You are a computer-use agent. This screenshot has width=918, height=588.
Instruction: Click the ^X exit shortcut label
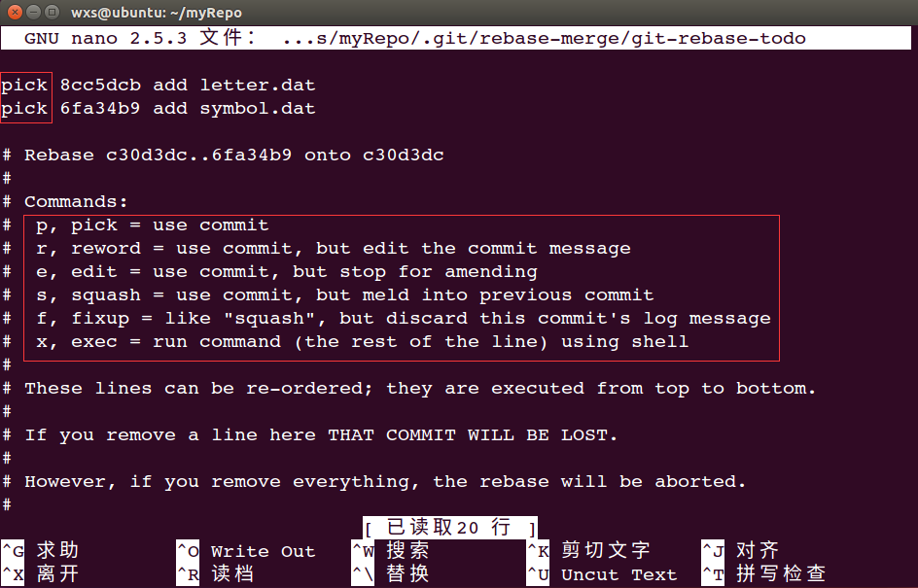pyautogui.click(x=40, y=574)
